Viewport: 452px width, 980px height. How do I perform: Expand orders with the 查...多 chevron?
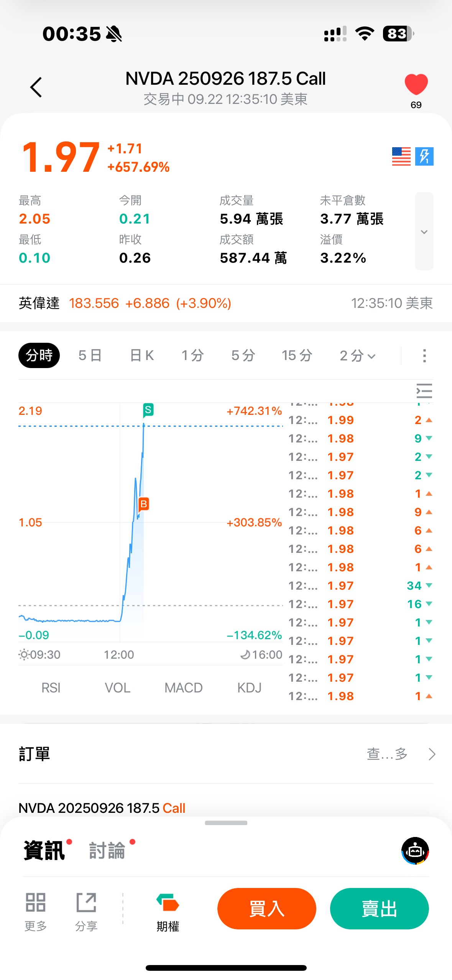tap(432, 754)
